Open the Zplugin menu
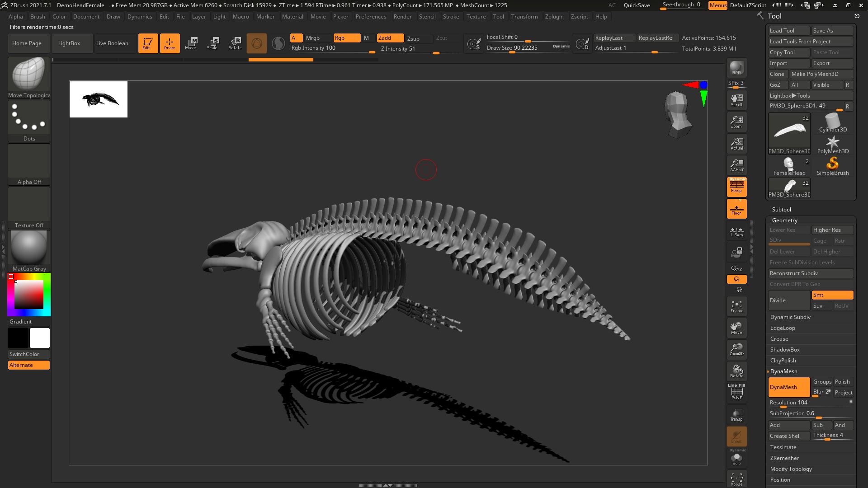 (x=554, y=17)
